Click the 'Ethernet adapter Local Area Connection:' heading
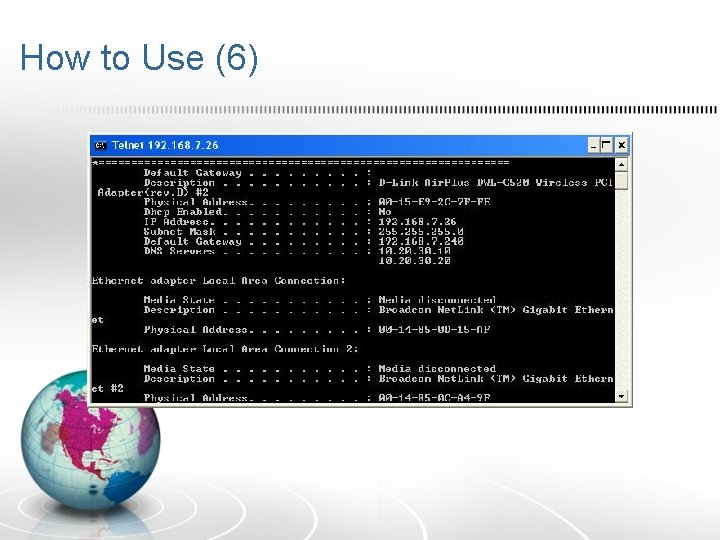 tap(218, 281)
